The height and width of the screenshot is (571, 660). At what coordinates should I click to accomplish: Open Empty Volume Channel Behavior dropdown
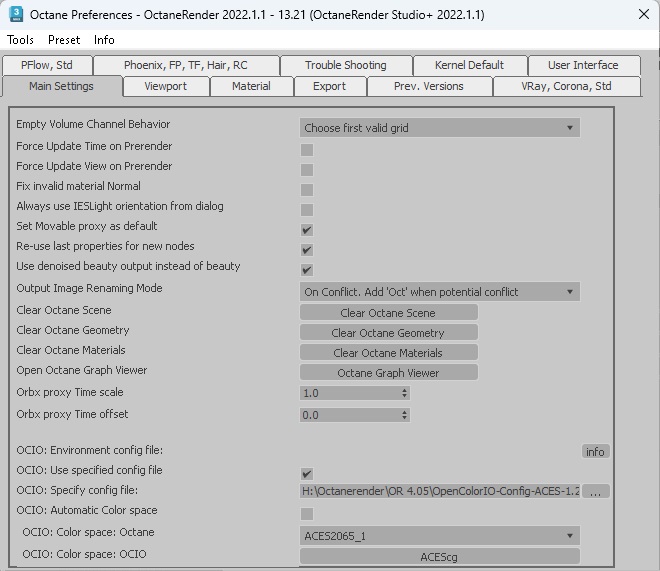(439, 128)
